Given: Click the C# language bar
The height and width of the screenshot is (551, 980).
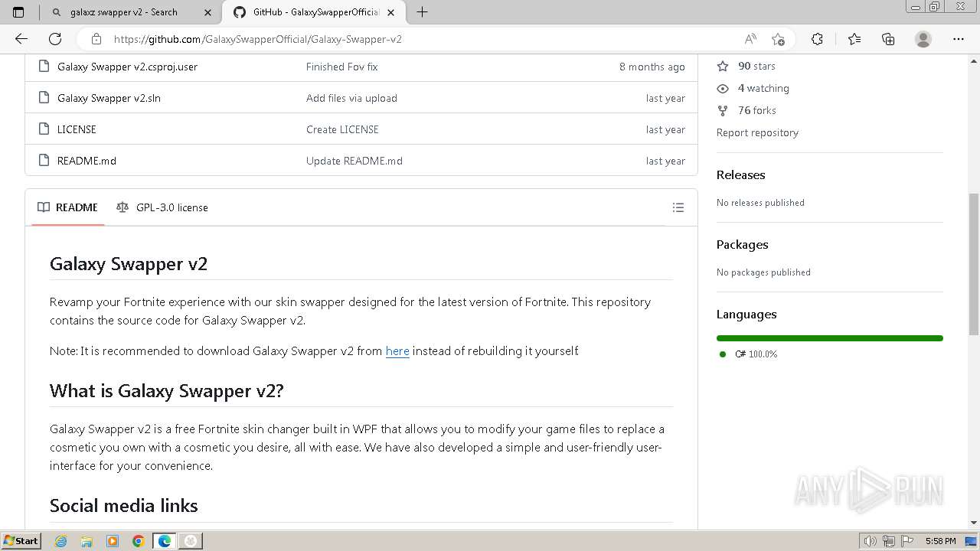Looking at the screenshot, I should tap(829, 338).
